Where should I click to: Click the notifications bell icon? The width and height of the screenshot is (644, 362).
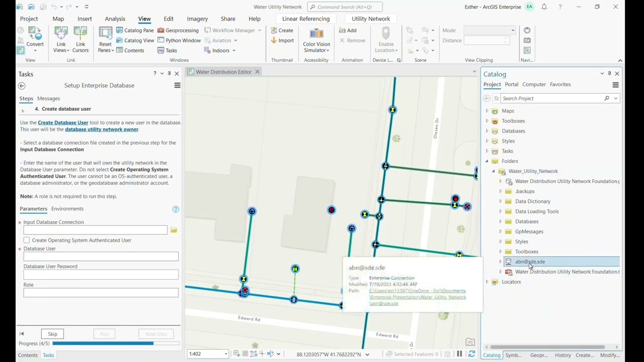pos(544,7)
